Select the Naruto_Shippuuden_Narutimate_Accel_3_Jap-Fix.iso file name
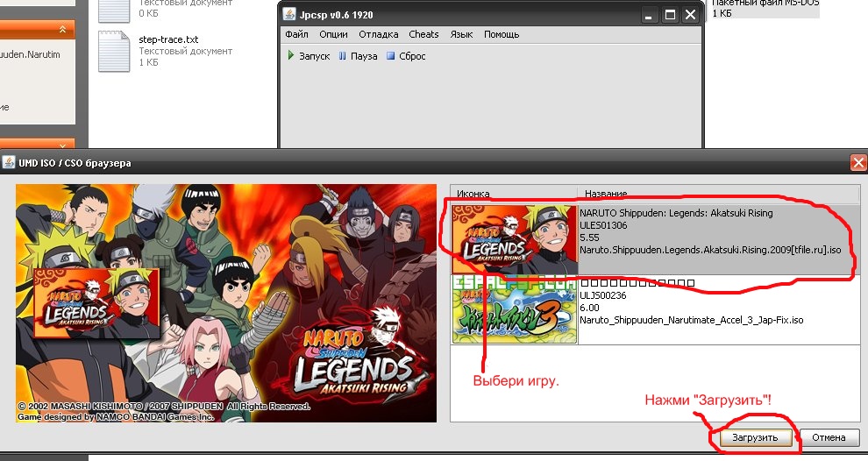 pos(692,320)
